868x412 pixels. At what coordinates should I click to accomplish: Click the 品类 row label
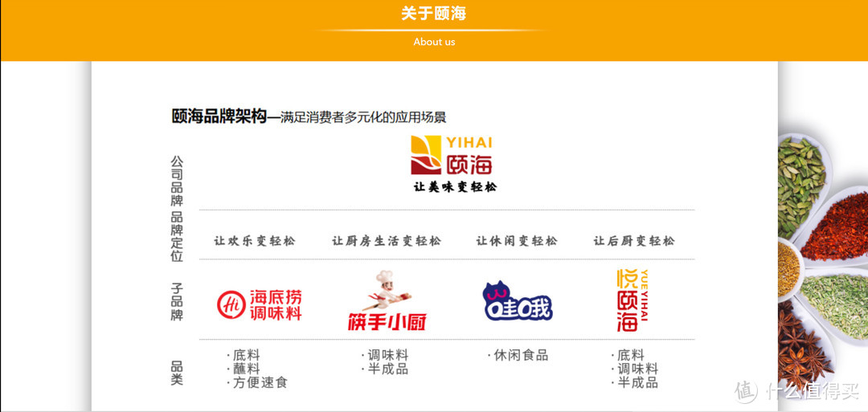[x=177, y=373]
